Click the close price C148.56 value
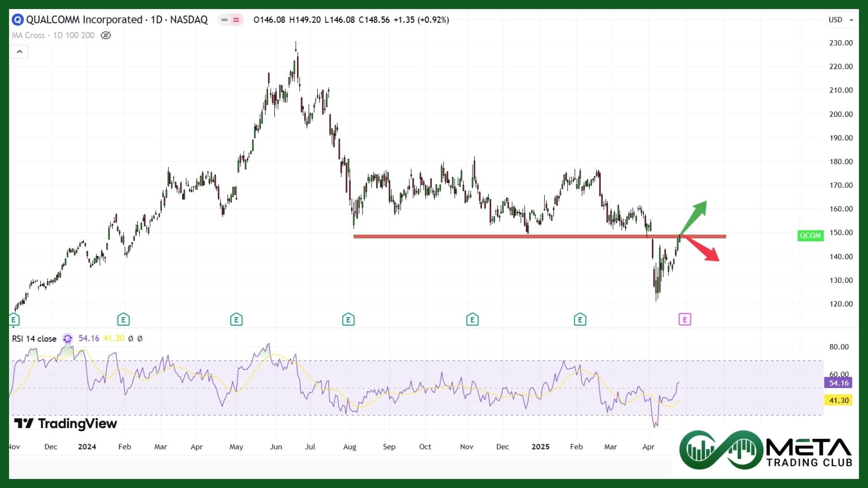The image size is (868, 488). (x=374, y=20)
